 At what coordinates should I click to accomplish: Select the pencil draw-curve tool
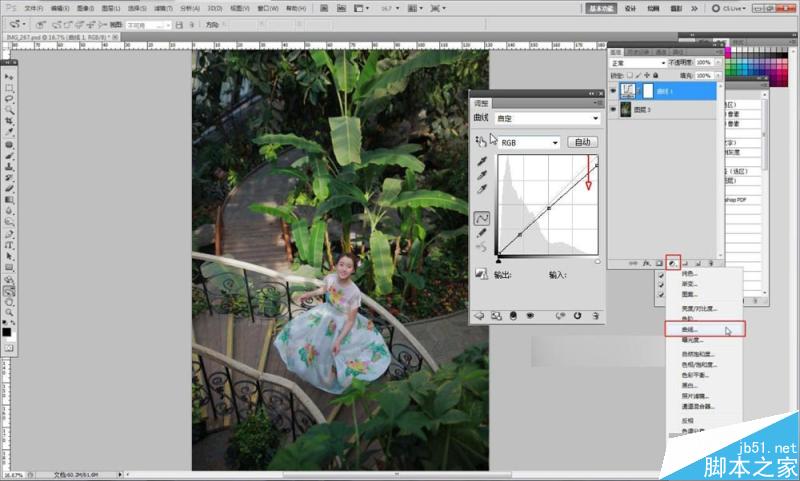(482, 233)
